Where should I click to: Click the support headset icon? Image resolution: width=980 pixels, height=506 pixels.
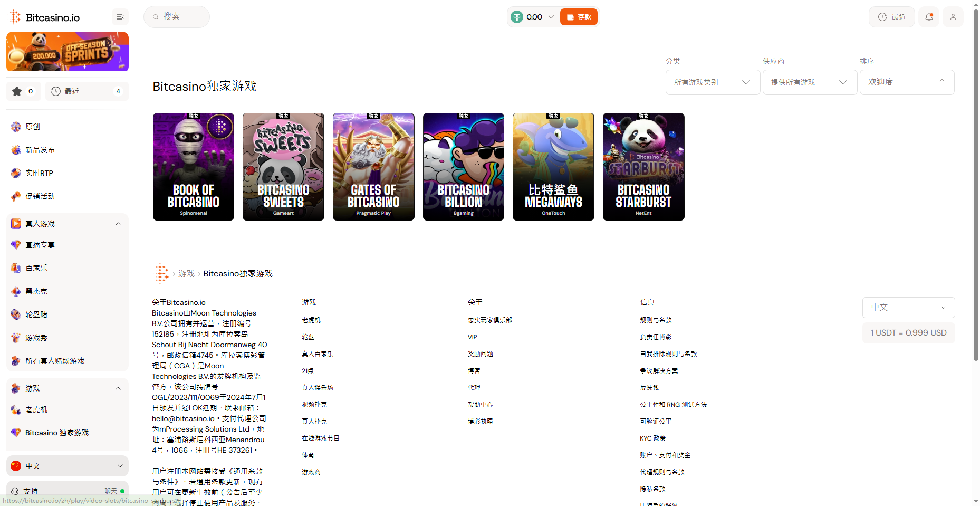(x=15, y=491)
